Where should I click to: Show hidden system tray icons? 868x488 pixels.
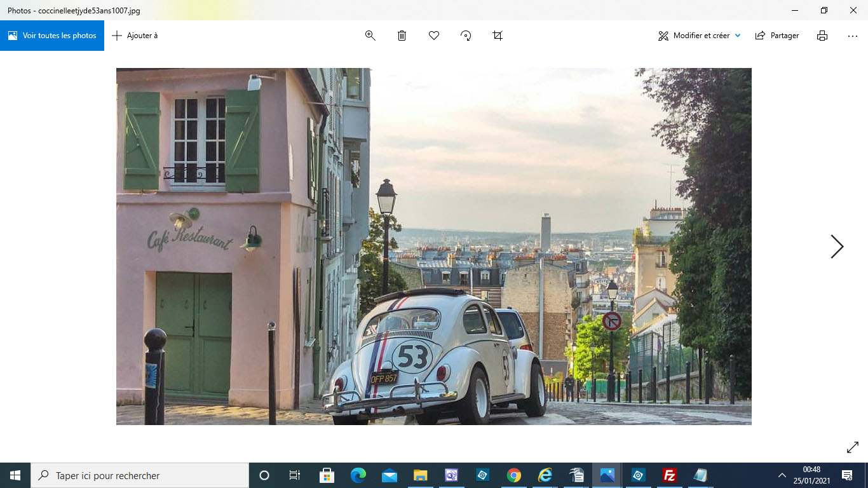[x=782, y=475]
